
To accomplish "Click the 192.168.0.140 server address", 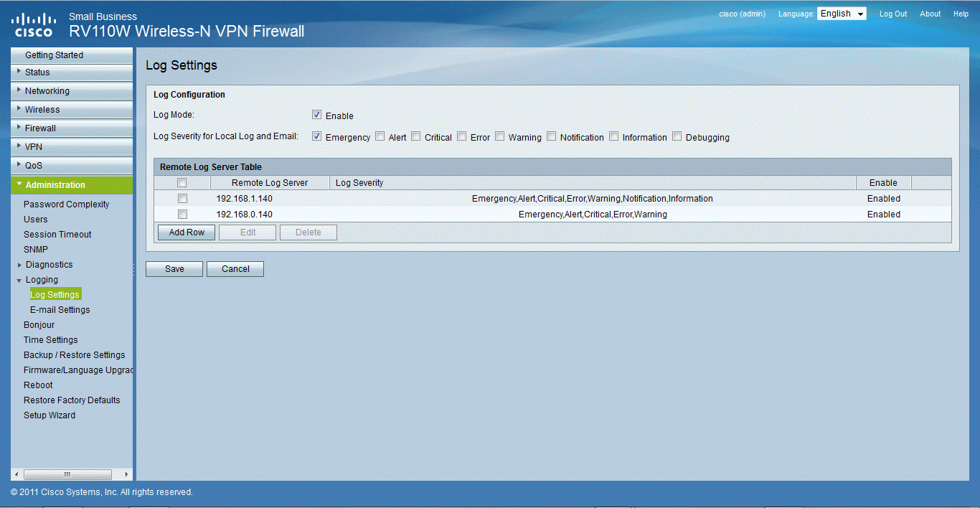I will pos(245,215).
